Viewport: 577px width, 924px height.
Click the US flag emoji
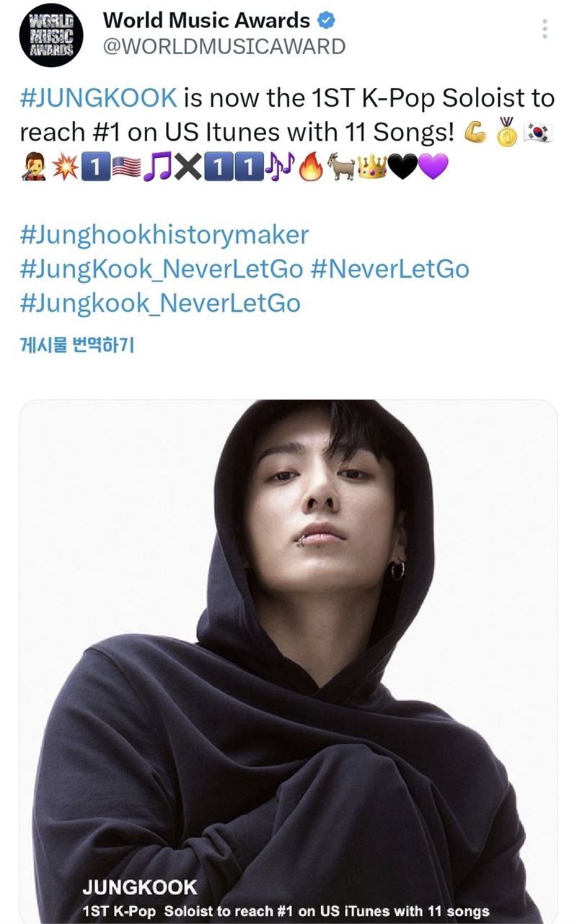tap(127, 168)
